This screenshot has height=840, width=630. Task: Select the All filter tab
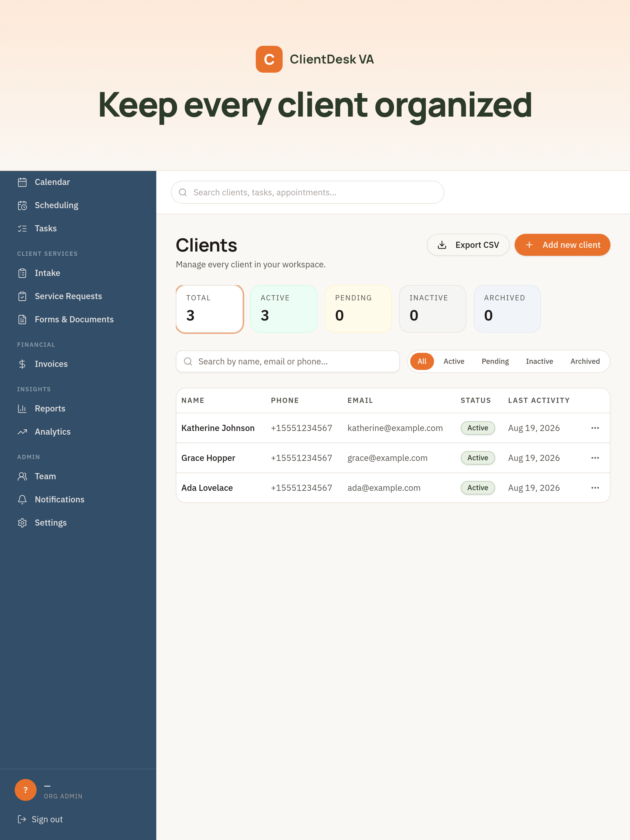click(x=422, y=361)
